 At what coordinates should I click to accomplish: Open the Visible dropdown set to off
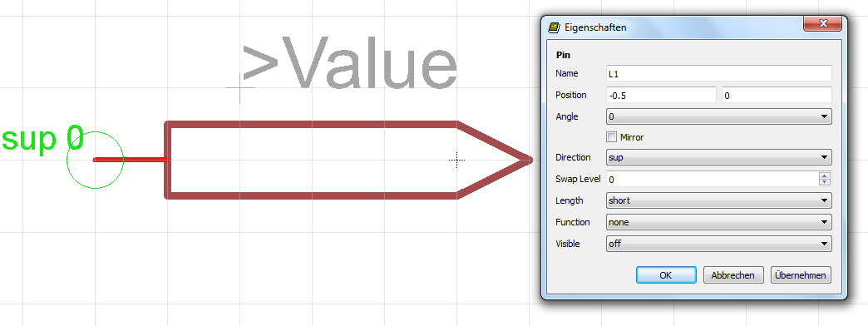pyautogui.click(x=719, y=244)
